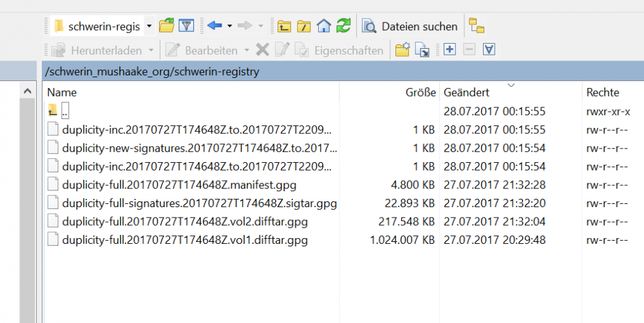Select duplicity-inc file changed at 00:15:55
Viewport: 644px width, 323px height.
point(196,130)
